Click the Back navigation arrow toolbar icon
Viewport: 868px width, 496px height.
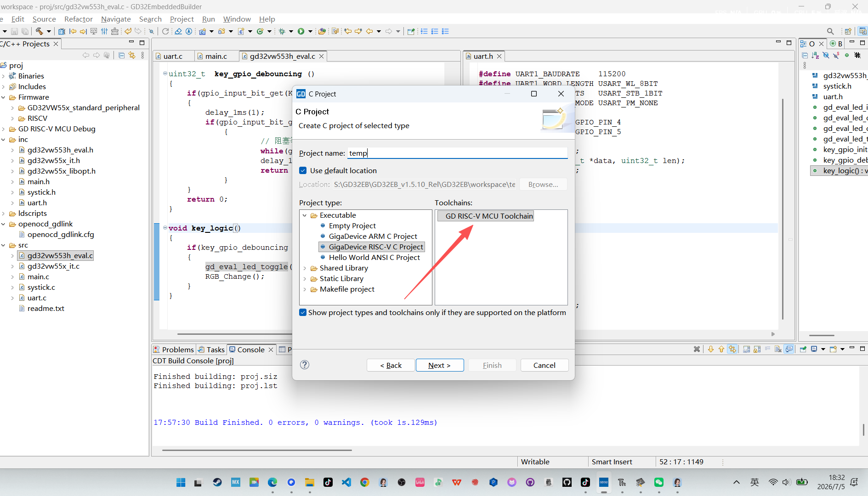369,31
